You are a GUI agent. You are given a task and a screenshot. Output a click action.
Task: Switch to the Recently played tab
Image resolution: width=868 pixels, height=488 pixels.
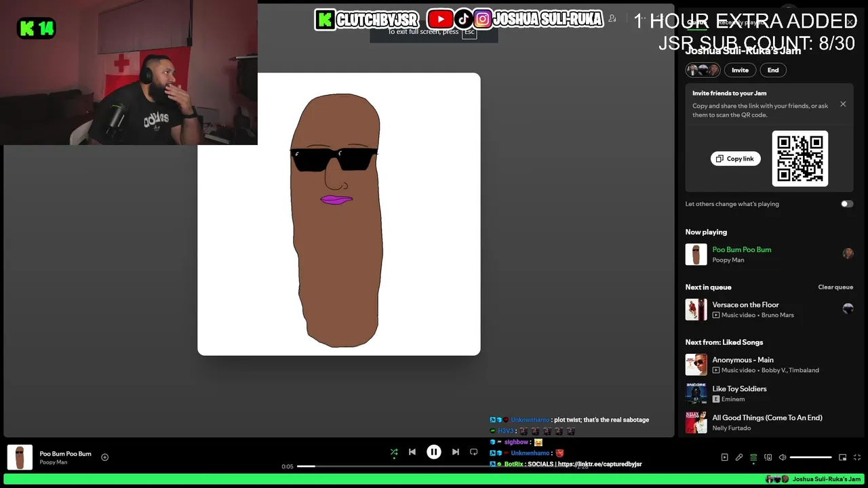click(x=741, y=22)
